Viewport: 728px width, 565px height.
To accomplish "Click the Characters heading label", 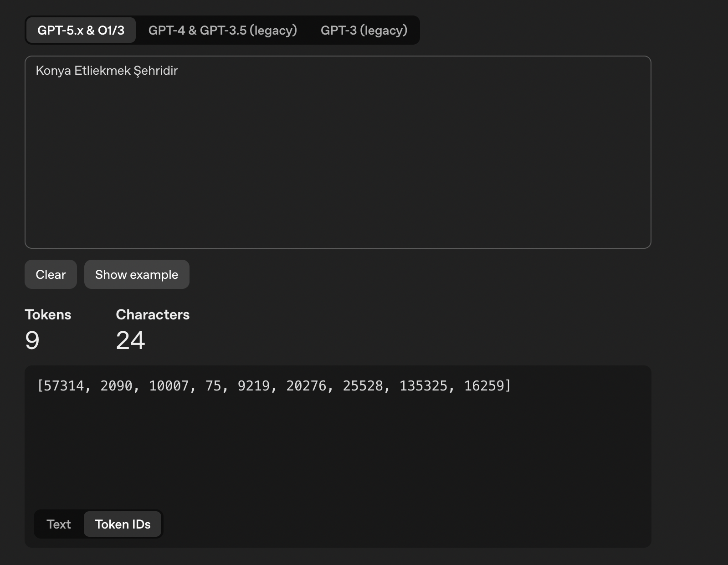I will (153, 315).
